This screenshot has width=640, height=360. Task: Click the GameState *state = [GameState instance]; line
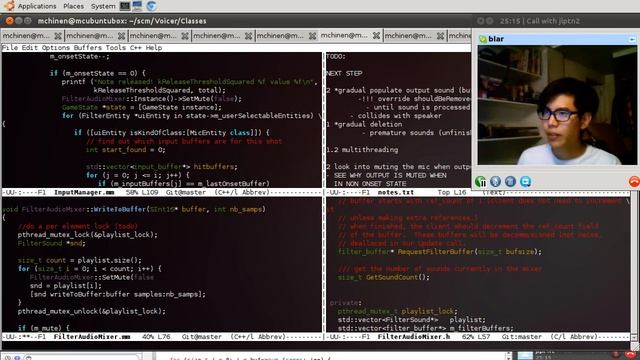coord(142,107)
